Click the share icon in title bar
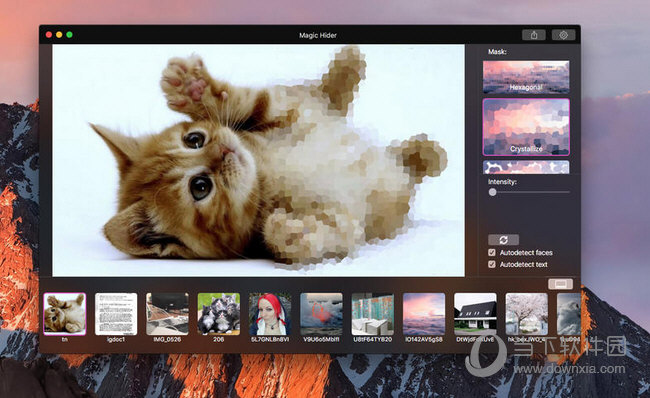Viewport: 650px width, 398px height. pyautogui.click(x=534, y=35)
